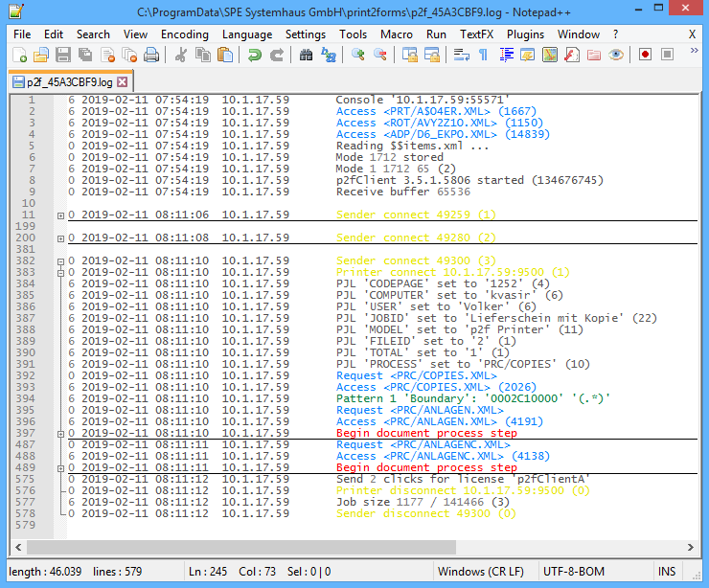Toggle show all characters pilcrow icon
This screenshot has height=588, width=709.
click(483, 55)
